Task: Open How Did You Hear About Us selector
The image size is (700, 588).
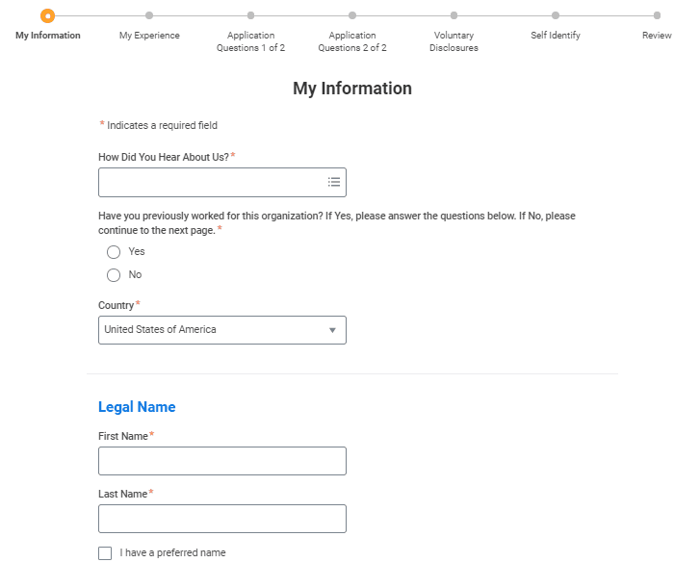Action: click(222, 182)
